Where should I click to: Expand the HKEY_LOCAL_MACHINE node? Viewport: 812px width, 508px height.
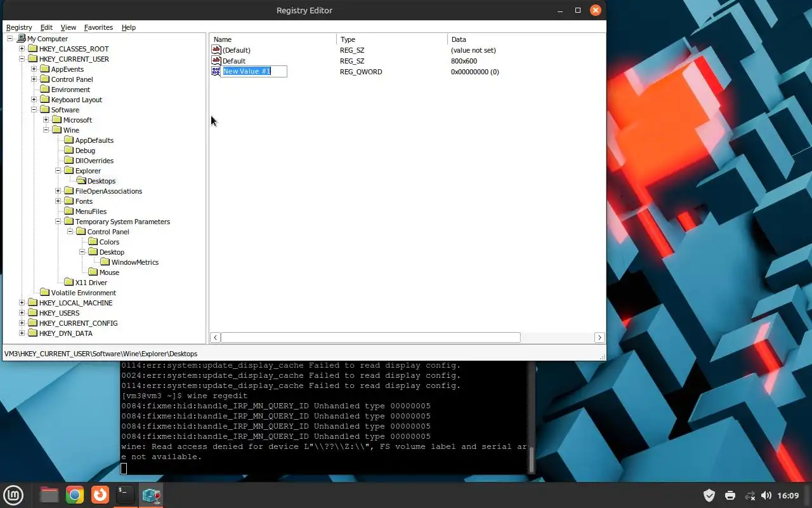(x=22, y=303)
